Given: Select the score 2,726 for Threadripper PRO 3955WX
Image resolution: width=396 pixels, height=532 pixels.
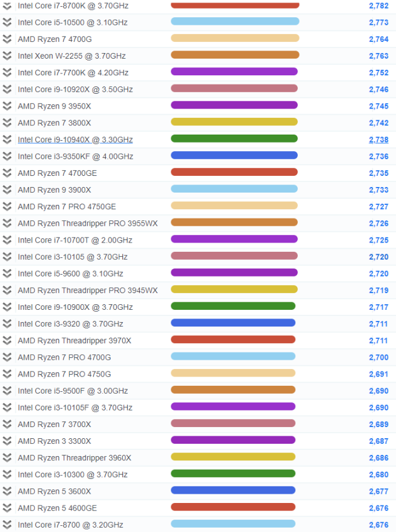Looking at the screenshot, I should pos(379,223).
